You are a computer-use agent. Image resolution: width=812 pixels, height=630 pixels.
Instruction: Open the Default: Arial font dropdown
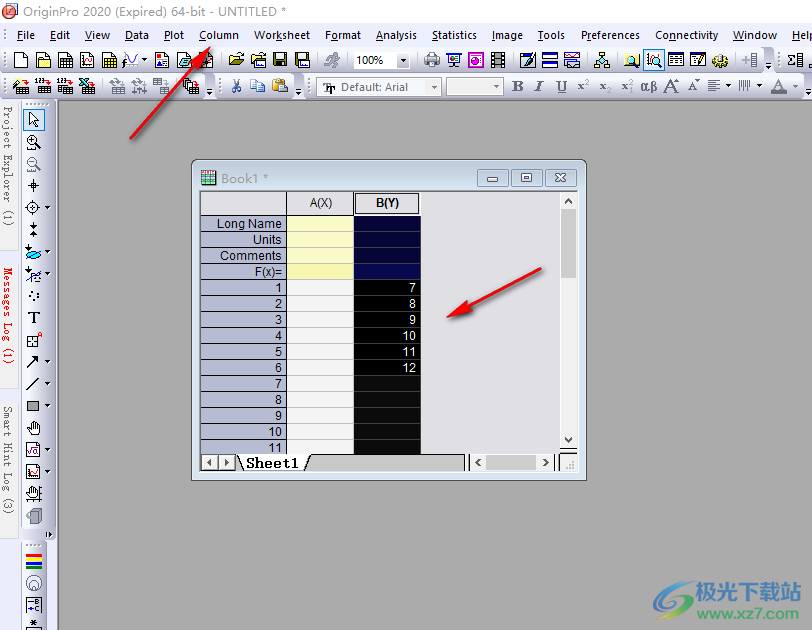434,87
